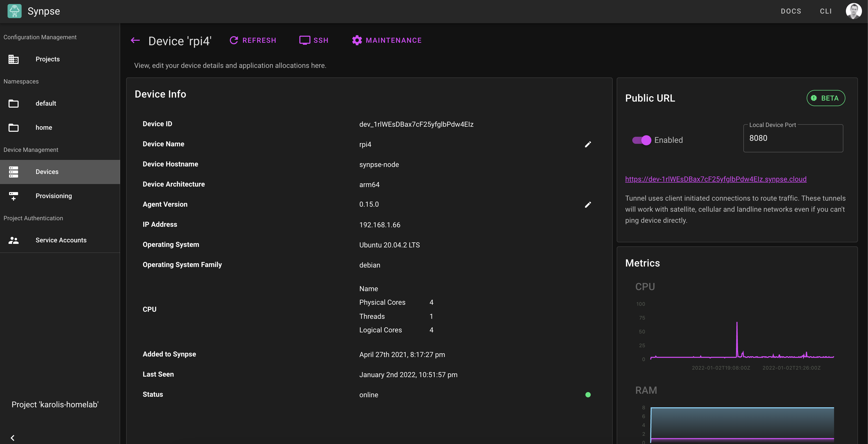Viewport: 868px width, 444px height.
Task: Expand the home namespace folder
Action: tap(14, 127)
